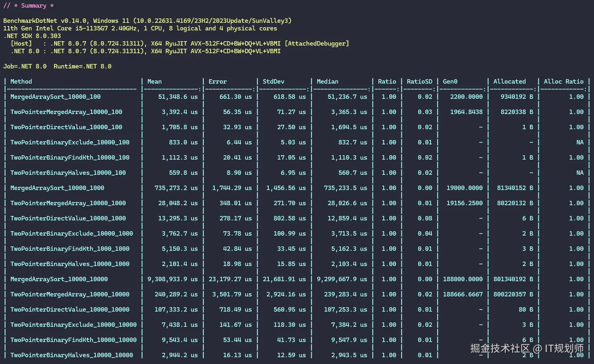The height and width of the screenshot is (364, 594).
Task: Select method TwoPointerDirectValue_10000_10000
Action: coord(70,310)
